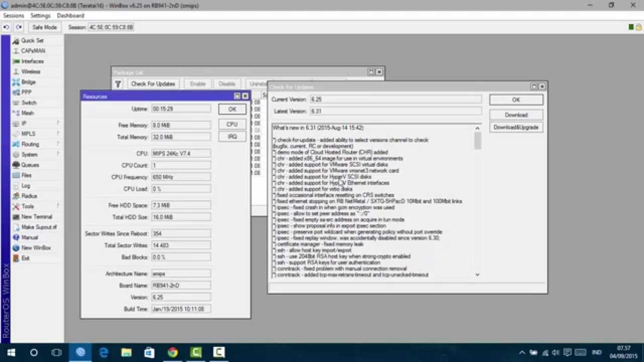Open the Bridge menu
644x362 pixels.
click(x=28, y=82)
